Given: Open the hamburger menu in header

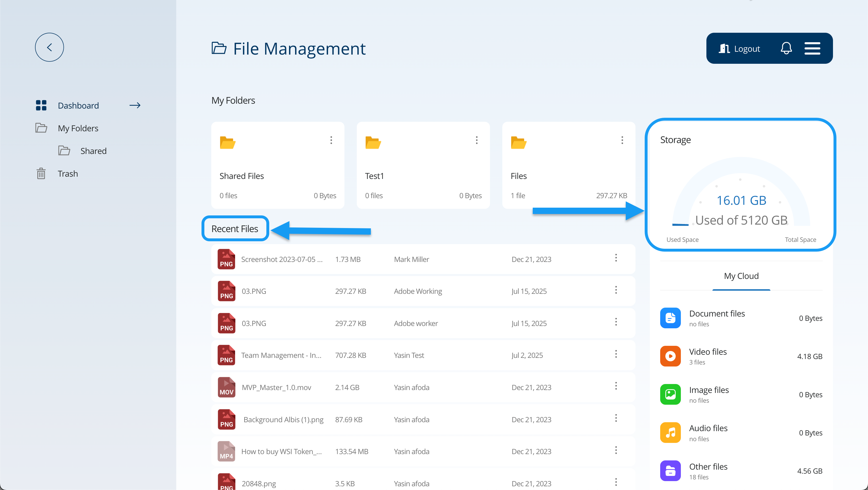Looking at the screenshot, I should (812, 48).
